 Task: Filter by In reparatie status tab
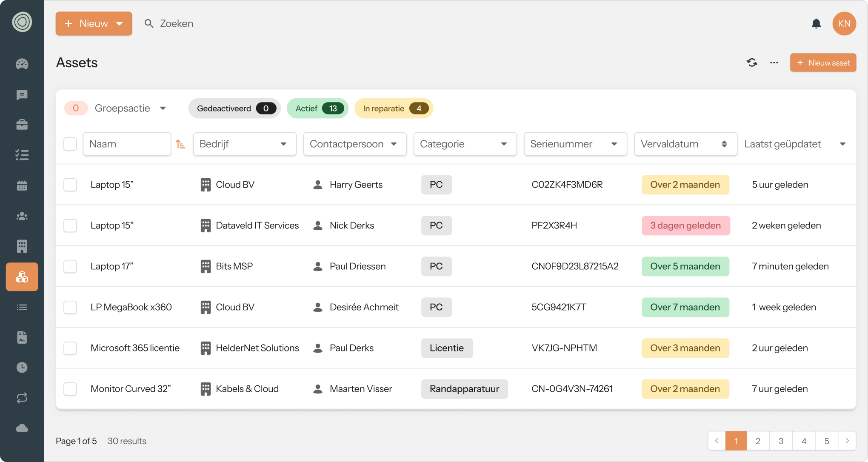coord(393,108)
